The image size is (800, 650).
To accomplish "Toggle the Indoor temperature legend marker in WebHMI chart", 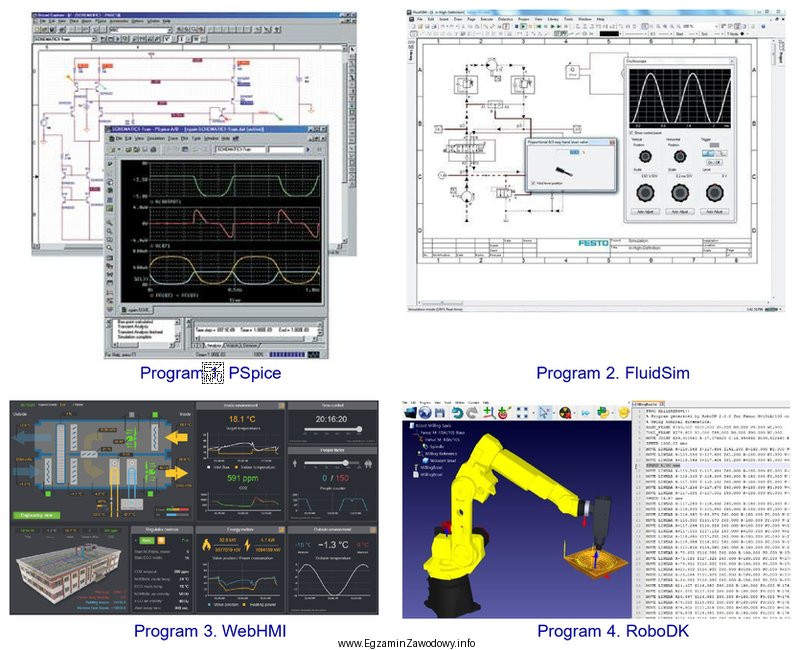I will (x=236, y=467).
